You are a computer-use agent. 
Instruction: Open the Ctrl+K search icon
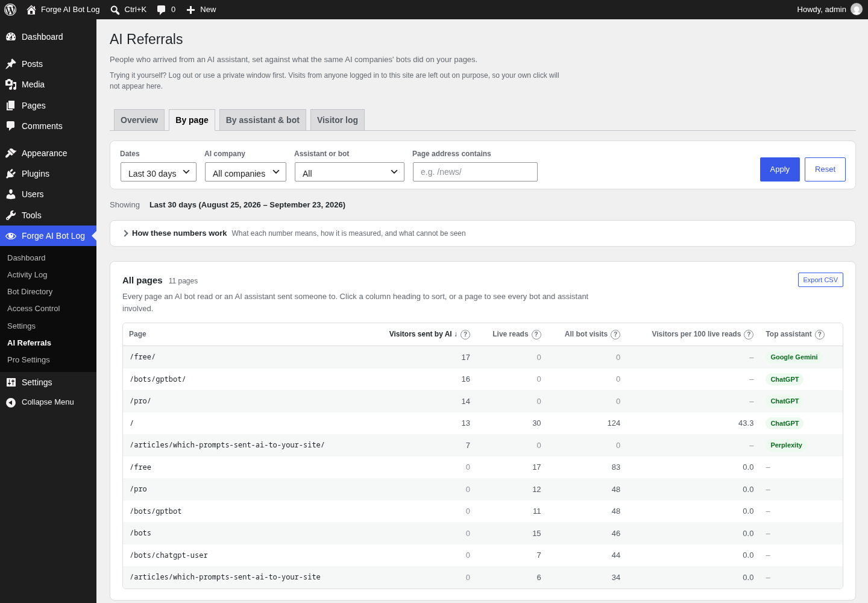click(115, 10)
